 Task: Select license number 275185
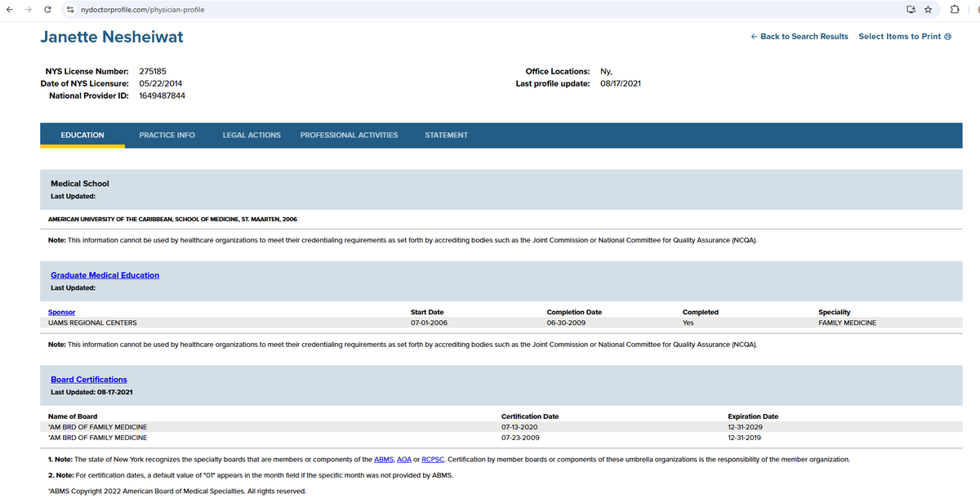[153, 71]
